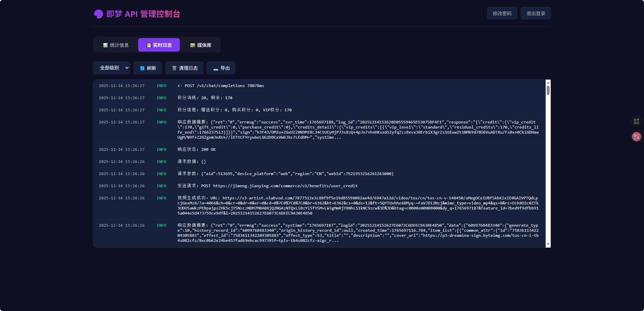Click the blue refresh icon on 刷新
The width and height of the screenshot is (644, 311).
(142, 68)
